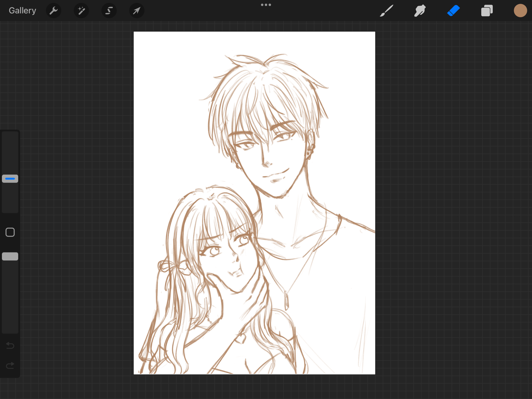Open the Actions wrench menu
The height and width of the screenshot is (399, 532).
tap(53, 11)
